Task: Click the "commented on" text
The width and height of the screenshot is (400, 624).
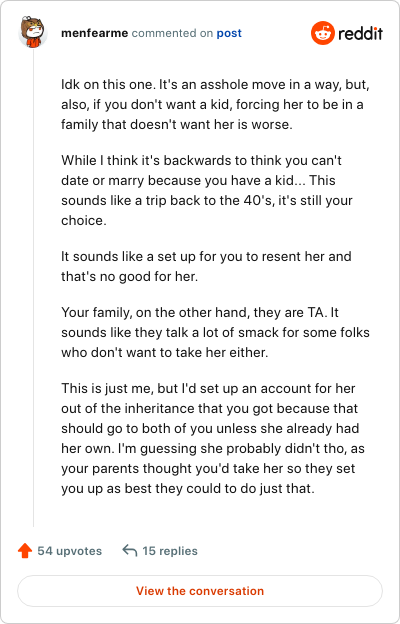Action: [x=172, y=33]
